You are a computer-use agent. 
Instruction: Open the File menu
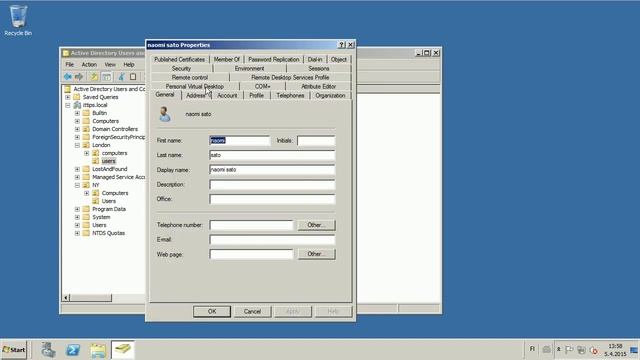pyautogui.click(x=70, y=64)
